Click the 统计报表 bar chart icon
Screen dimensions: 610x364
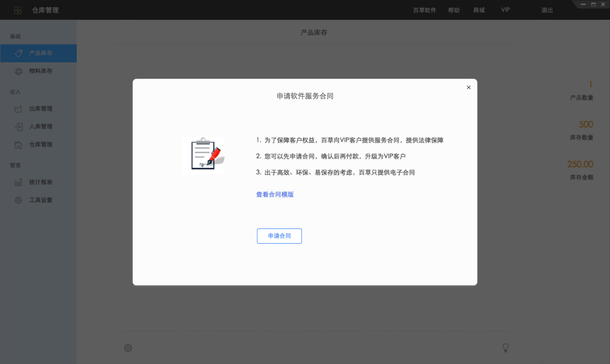[x=18, y=182]
